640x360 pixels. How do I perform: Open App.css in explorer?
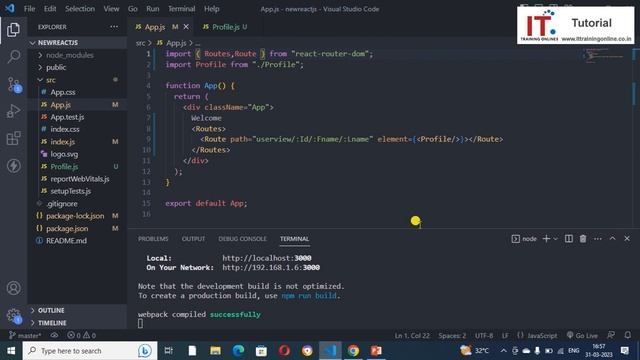tap(77, 92)
